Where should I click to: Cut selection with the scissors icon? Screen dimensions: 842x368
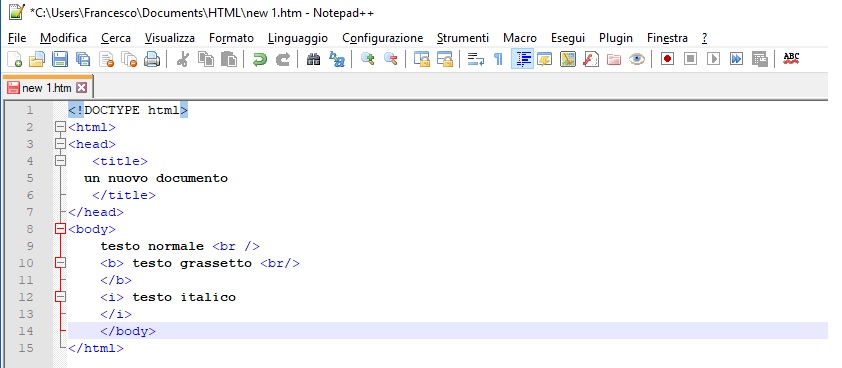[183, 59]
